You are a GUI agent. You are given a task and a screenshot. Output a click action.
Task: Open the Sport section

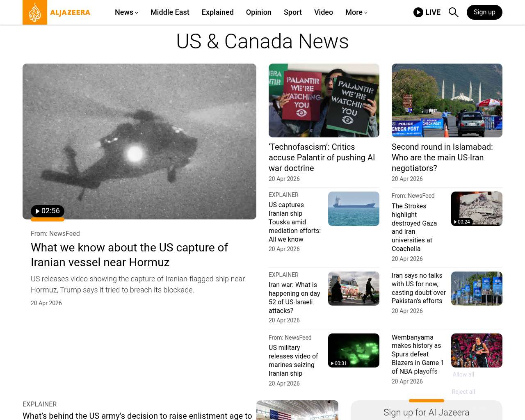(x=293, y=12)
